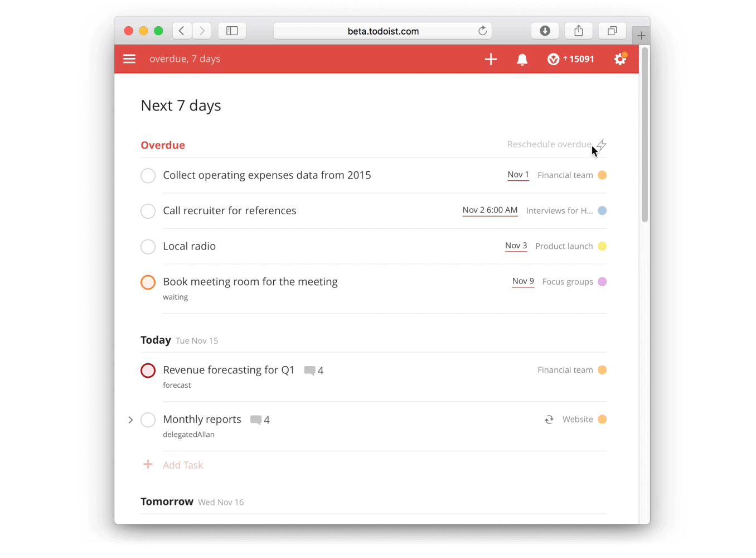
Task: Show all Safari tabs
Action: pyautogui.click(x=612, y=31)
